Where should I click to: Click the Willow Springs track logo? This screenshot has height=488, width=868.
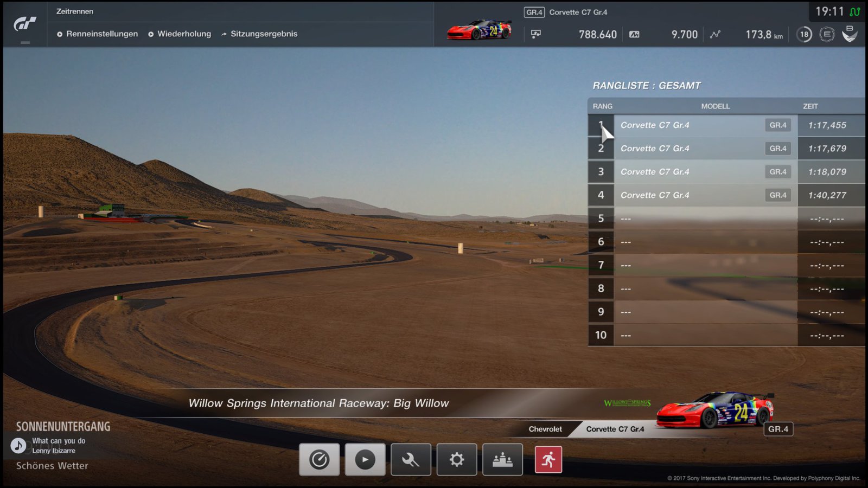pos(627,403)
